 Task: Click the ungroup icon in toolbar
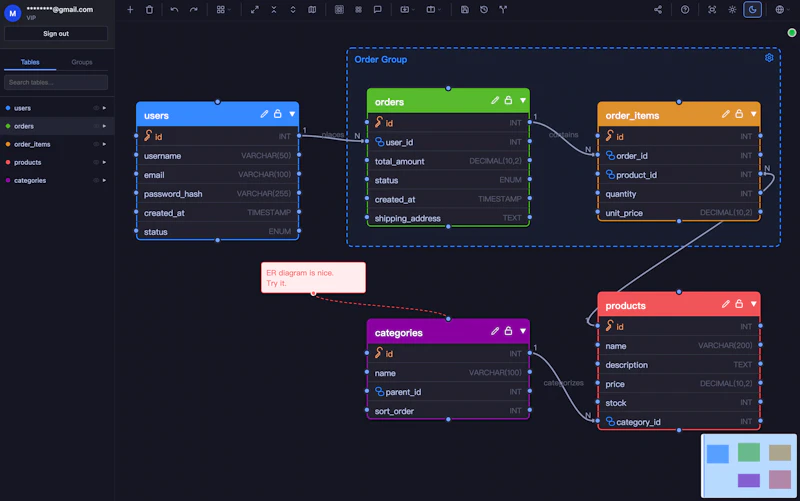(358, 10)
